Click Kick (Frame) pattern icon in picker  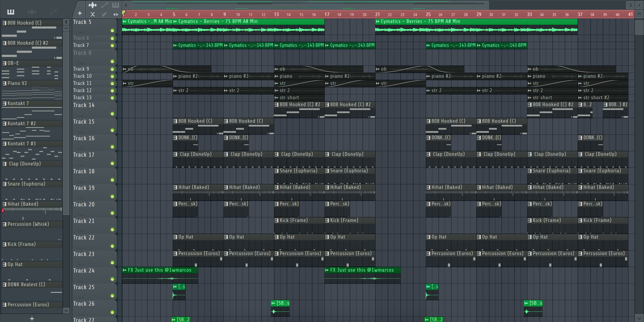click(x=4, y=244)
